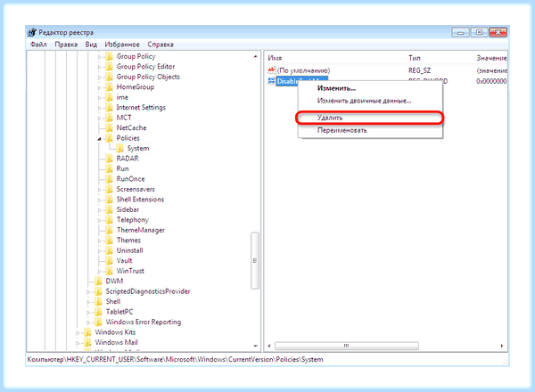This screenshot has width=535, height=392.
Task: Select the Shell key label
Action: point(113,302)
